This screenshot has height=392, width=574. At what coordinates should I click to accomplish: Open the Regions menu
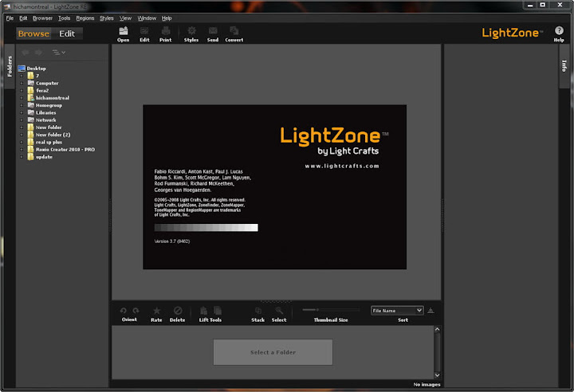(x=85, y=18)
